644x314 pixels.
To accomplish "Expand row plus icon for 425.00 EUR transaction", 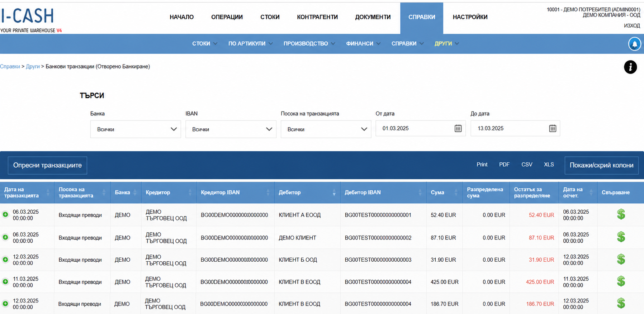I will pyautogui.click(x=5, y=281).
